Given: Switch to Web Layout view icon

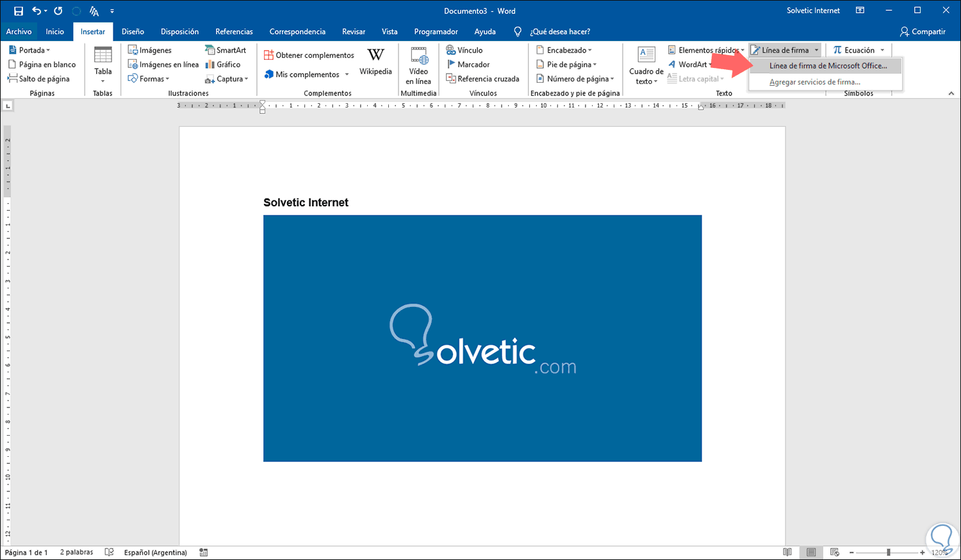Looking at the screenshot, I should [834, 552].
